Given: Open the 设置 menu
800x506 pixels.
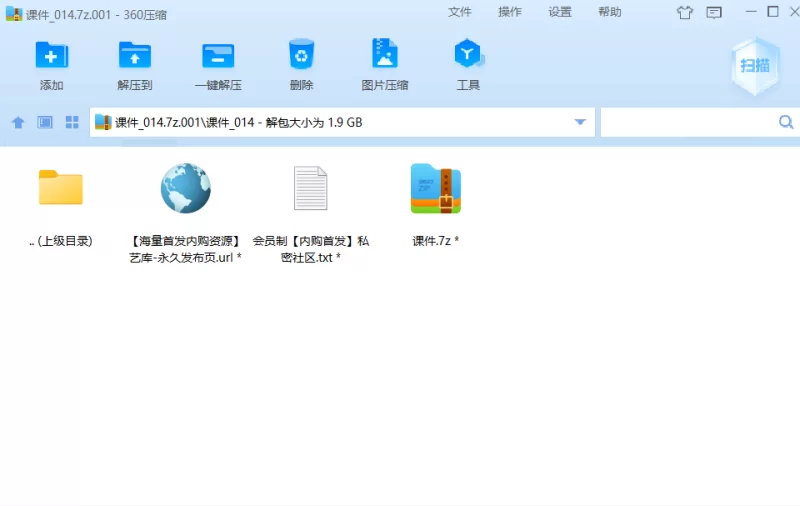Looking at the screenshot, I should pos(560,12).
